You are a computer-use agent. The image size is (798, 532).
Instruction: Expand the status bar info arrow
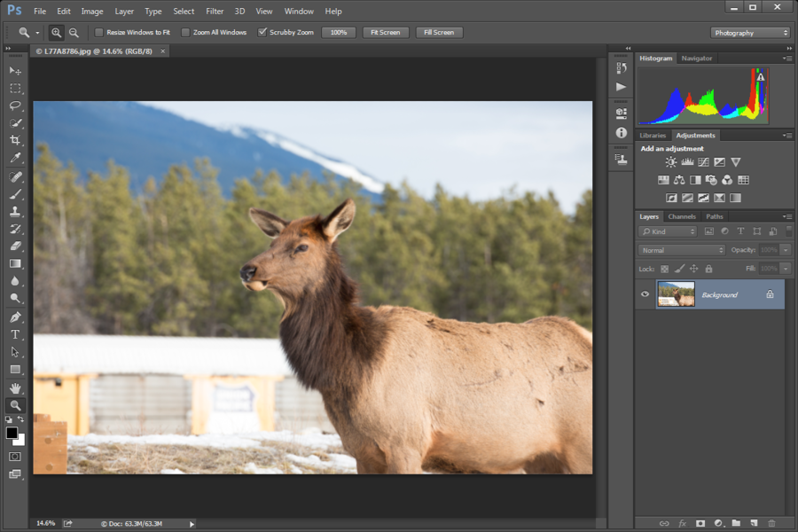point(192,524)
